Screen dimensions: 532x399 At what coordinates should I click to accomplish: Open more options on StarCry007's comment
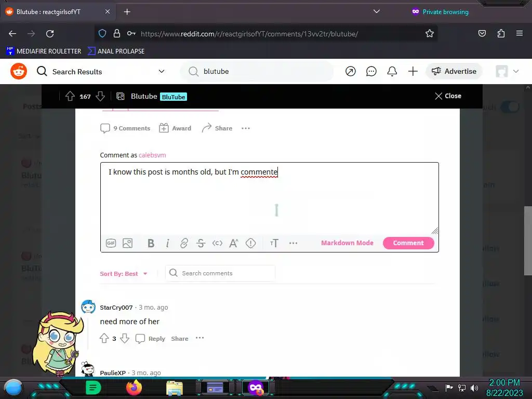(x=200, y=338)
